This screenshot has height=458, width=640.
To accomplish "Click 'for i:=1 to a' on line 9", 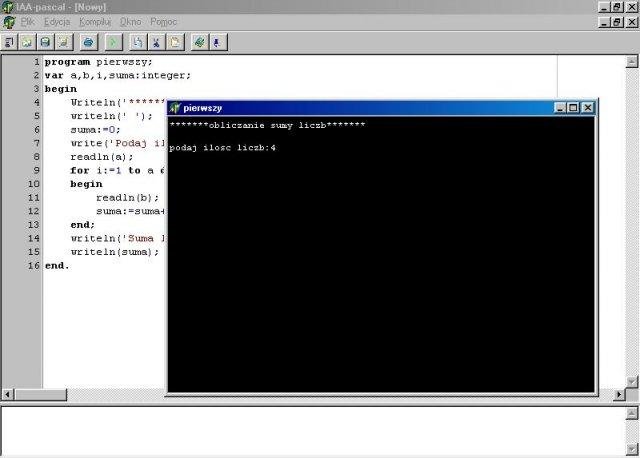I will 112,171.
